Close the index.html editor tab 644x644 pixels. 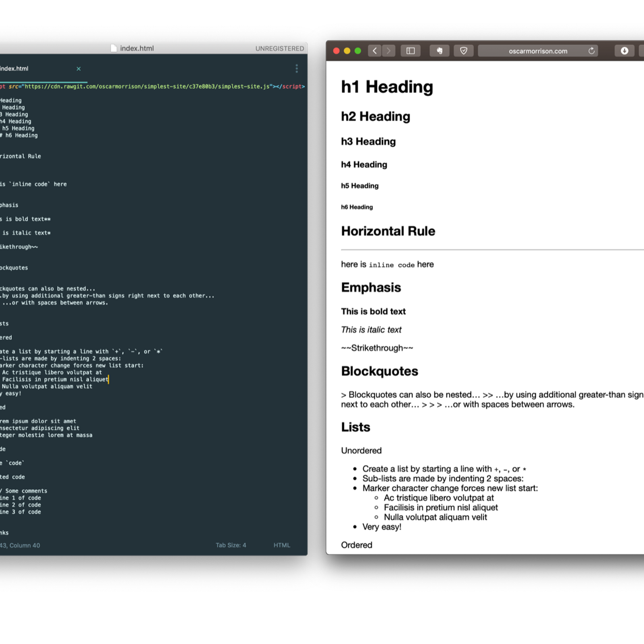tap(78, 69)
